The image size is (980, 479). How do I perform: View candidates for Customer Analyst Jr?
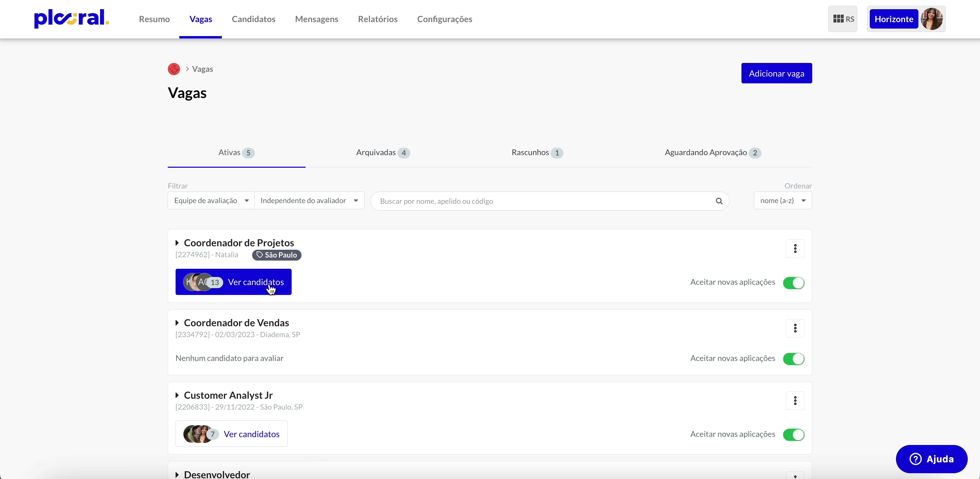(231, 434)
